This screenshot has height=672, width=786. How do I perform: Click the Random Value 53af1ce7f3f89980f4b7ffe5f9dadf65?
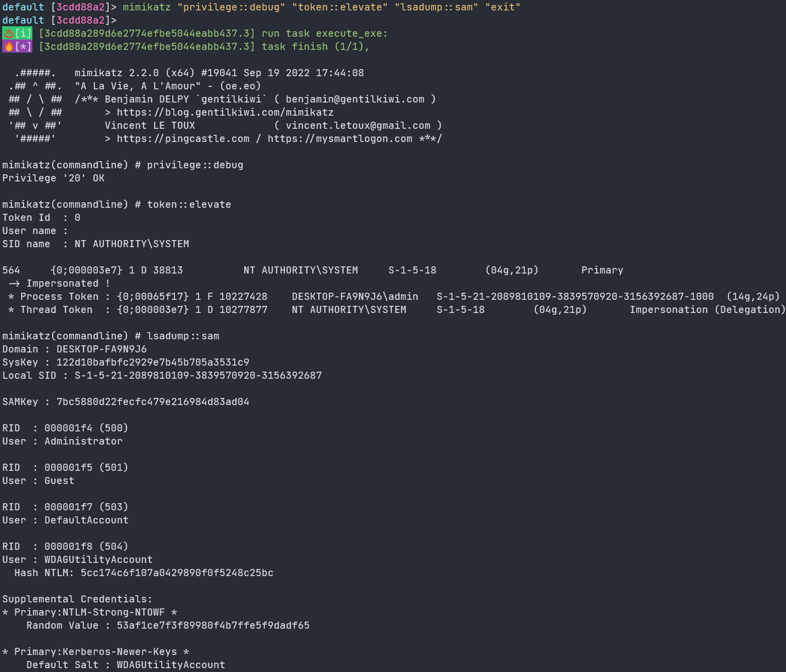tap(213, 625)
